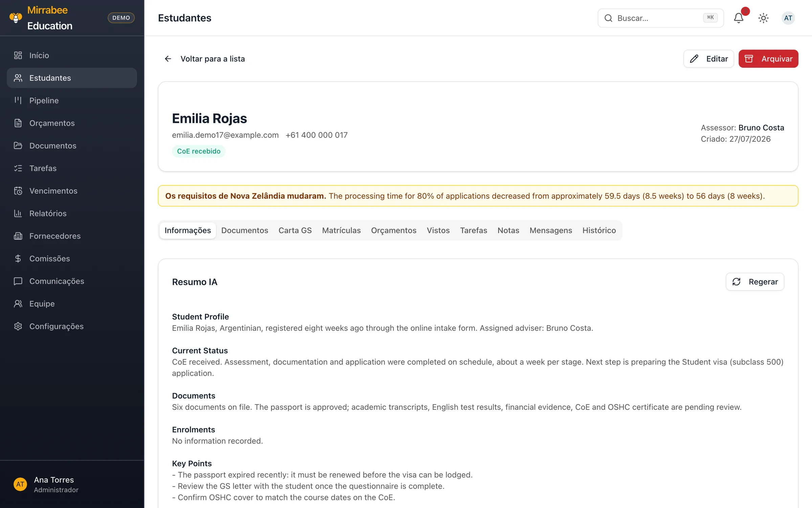This screenshot has width=812, height=508.
Task: Click the Relatórios chart icon
Action: pos(18,213)
